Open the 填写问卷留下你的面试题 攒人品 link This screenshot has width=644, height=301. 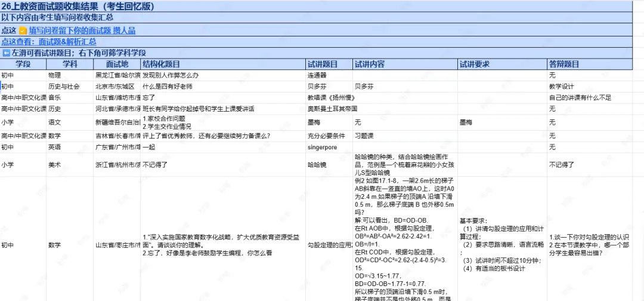[x=82, y=30]
